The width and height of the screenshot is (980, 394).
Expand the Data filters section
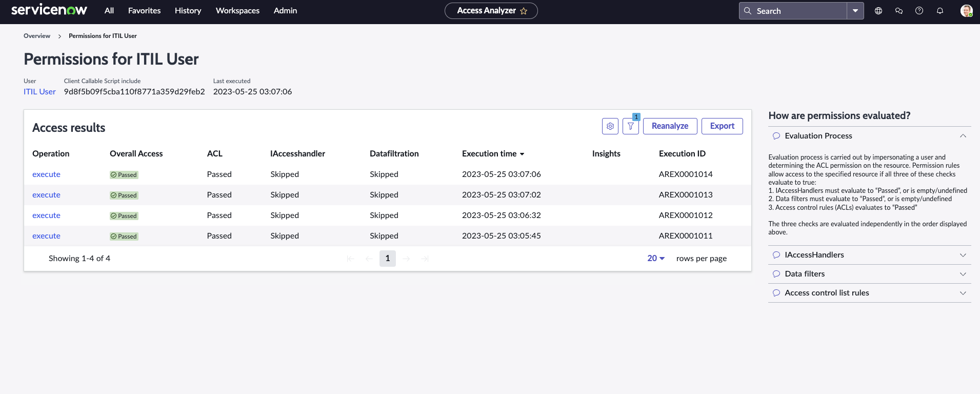[963, 274]
